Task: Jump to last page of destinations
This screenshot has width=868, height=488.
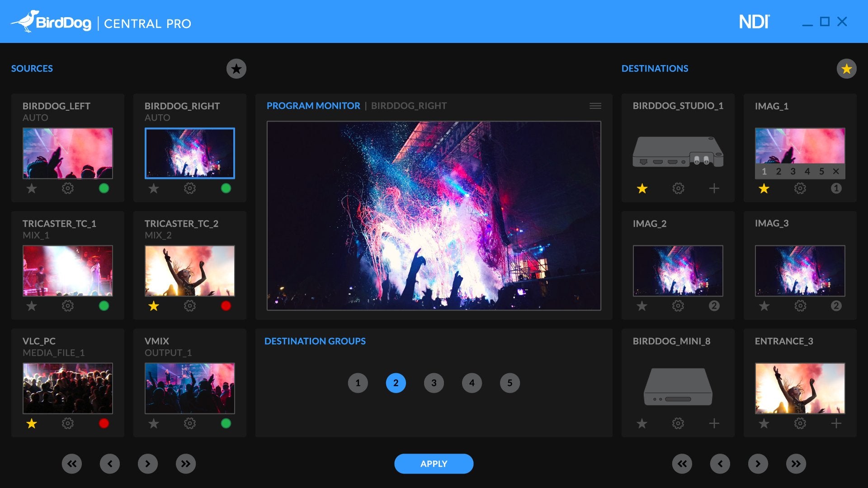Action: click(x=796, y=464)
